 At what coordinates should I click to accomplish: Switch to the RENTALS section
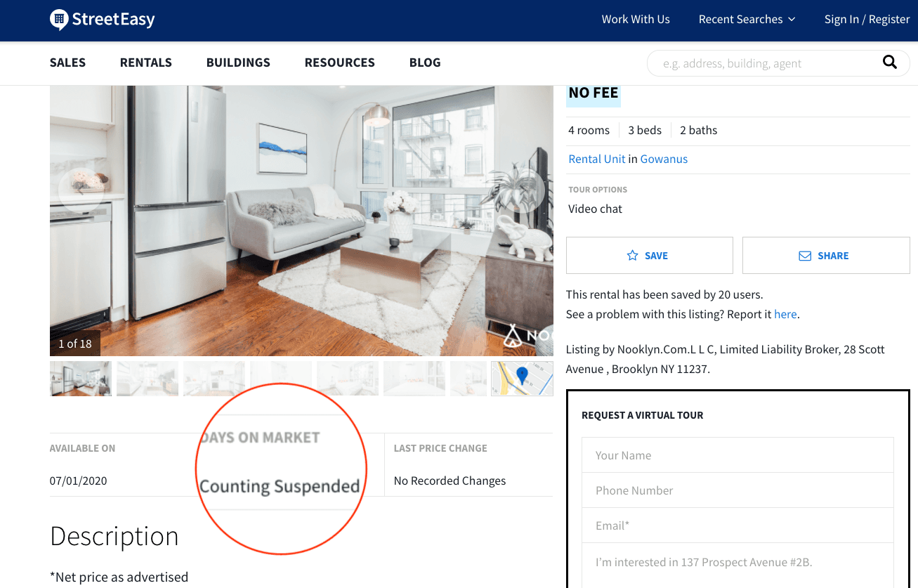(x=145, y=63)
